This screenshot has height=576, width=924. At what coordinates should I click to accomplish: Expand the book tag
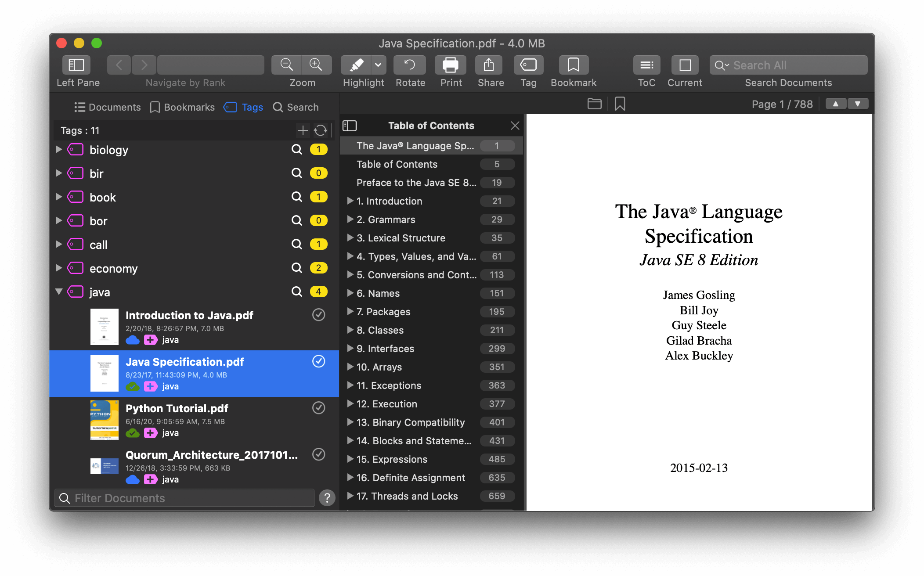click(x=58, y=197)
